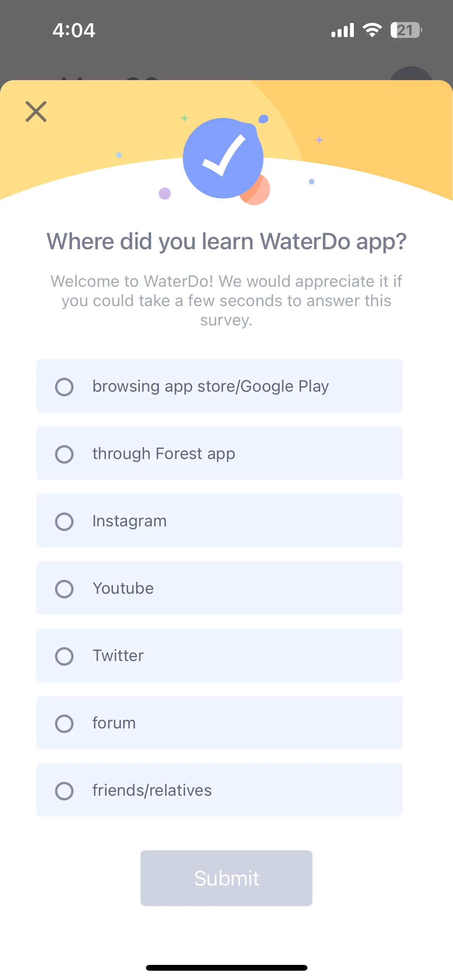Viewport: 453px width, 980px height.
Task: Close the survey with the X icon
Action: pos(36,111)
